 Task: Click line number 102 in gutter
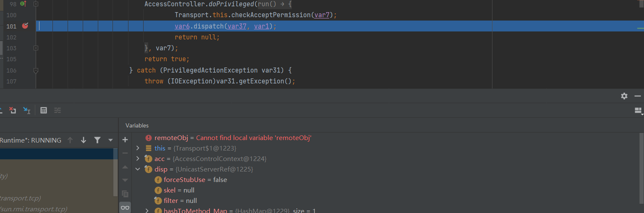tap(11, 37)
